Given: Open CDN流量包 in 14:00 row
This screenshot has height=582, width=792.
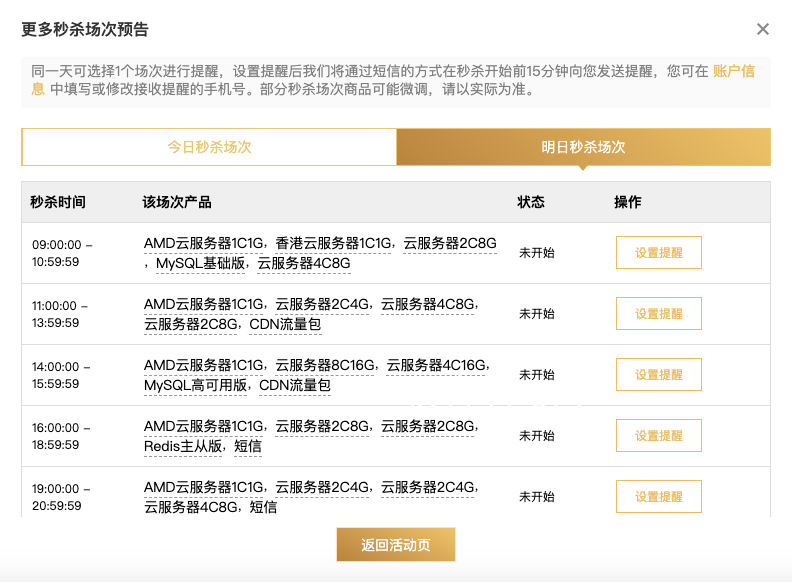Looking at the screenshot, I should tap(295, 385).
